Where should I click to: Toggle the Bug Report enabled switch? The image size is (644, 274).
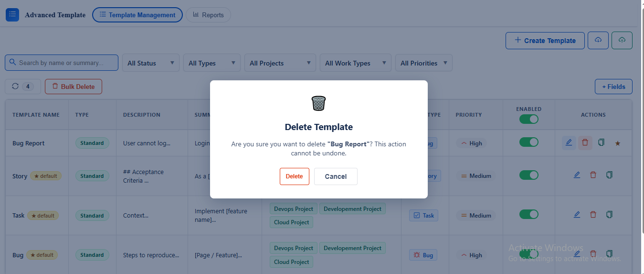click(529, 142)
